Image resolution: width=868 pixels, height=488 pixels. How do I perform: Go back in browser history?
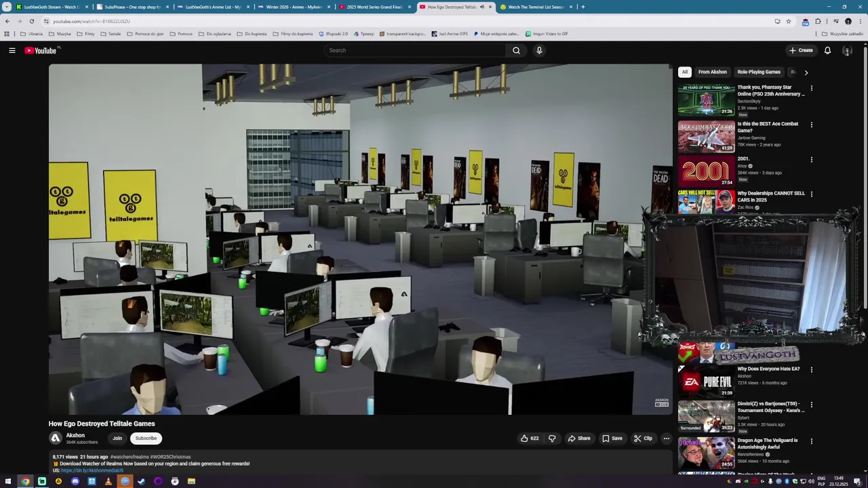(x=7, y=21)
